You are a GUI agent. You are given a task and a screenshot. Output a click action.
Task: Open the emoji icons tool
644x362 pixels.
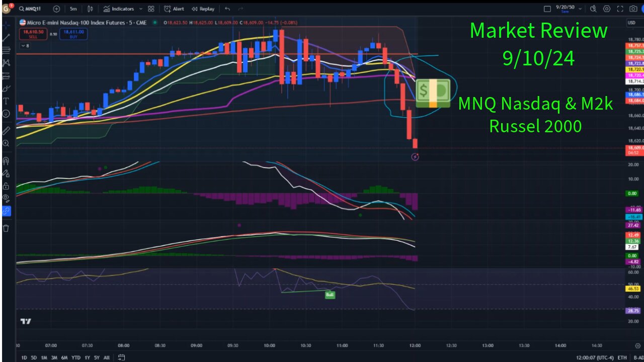pos(6,114)
